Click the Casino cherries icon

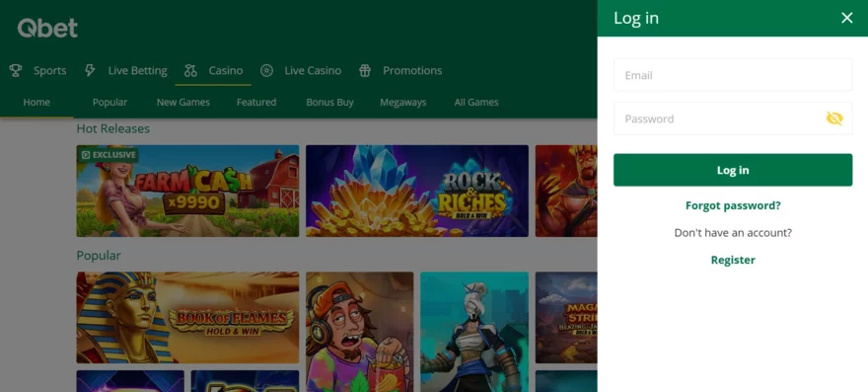[190, 70]
